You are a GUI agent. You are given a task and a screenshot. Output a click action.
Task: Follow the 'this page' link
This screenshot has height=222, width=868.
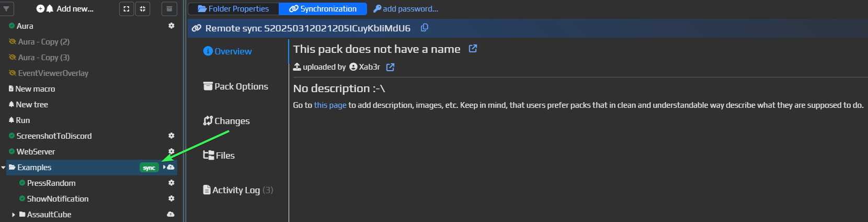(x=330, y=105)
